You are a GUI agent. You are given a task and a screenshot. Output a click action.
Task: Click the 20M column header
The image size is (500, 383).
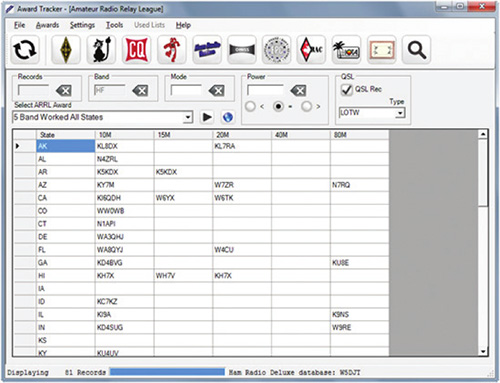(x=242, y=135)
